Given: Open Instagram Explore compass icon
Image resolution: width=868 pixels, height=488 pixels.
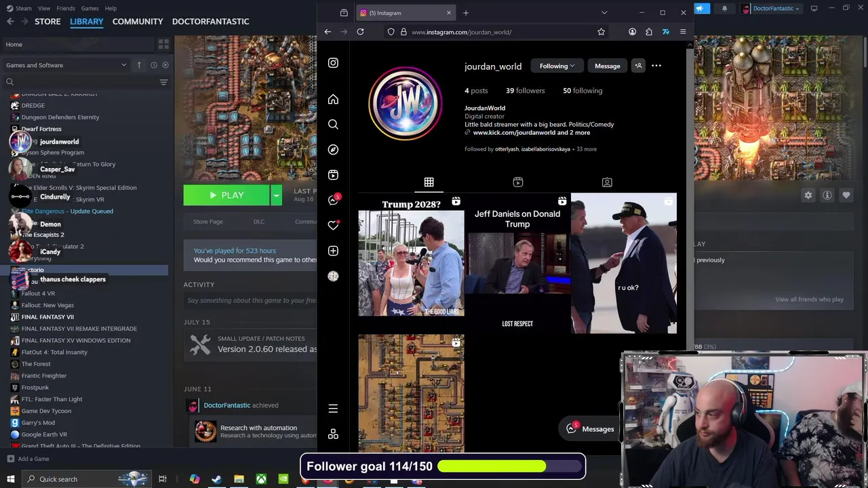Looking at the screenshot, I should [333, 150].
